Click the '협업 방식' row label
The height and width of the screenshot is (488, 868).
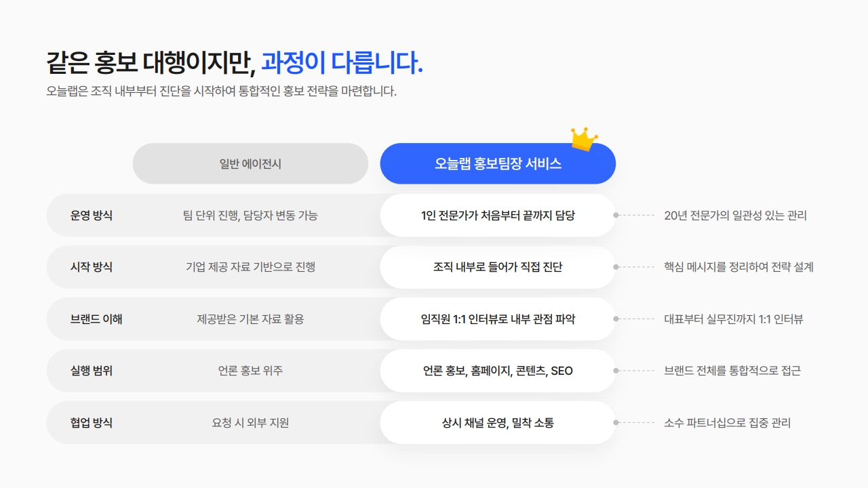click(x=92, y=423)
